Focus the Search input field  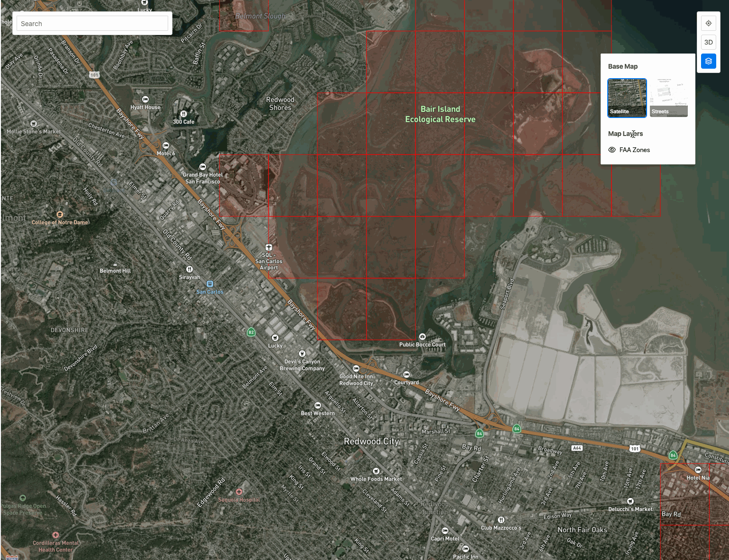[92, 24]
